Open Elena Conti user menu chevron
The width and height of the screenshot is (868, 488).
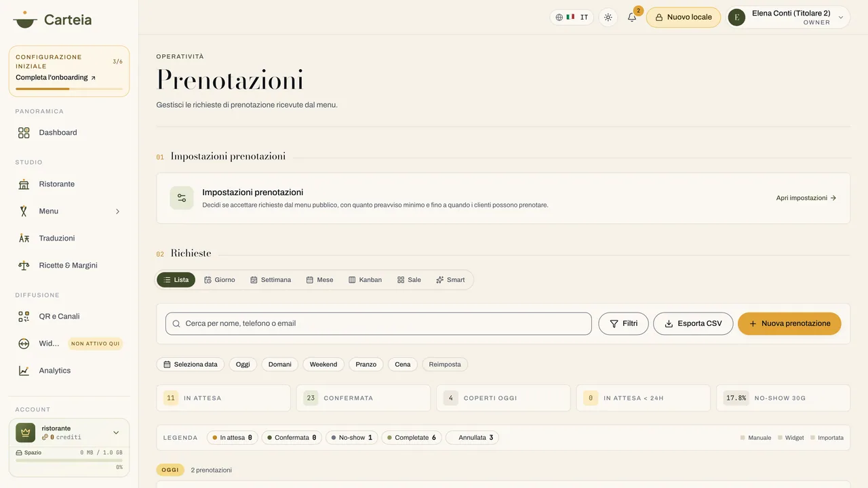(841, 18)
